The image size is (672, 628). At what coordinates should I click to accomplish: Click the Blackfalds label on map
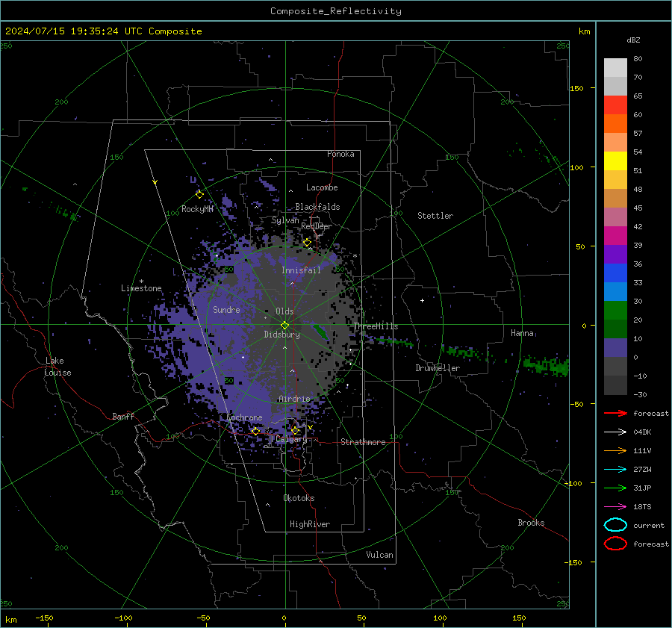[317, 207]
